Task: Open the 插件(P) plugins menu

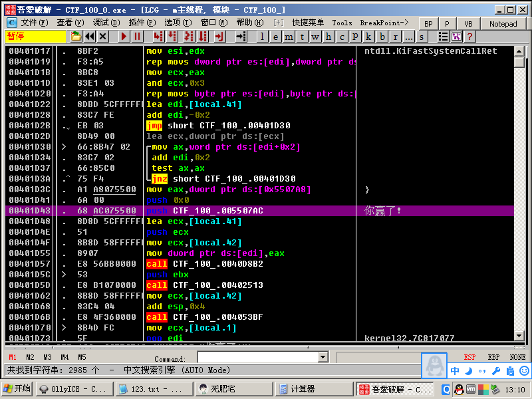Action: coord(142,23)
